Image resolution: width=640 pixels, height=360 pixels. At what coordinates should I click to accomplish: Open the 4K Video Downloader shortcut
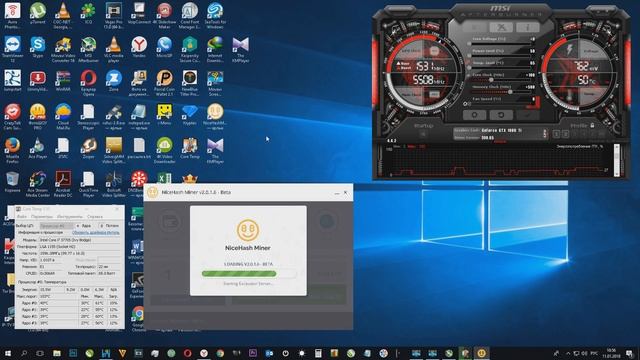pyautogui.click(x=164, y=150)
